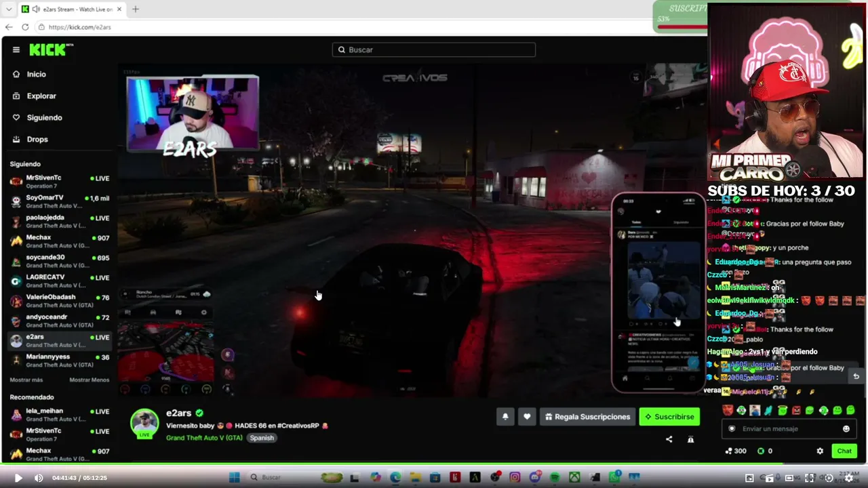This screenshot has height=488, width=868.
Task: Click the report icon beside share
Action: point(690,439)
